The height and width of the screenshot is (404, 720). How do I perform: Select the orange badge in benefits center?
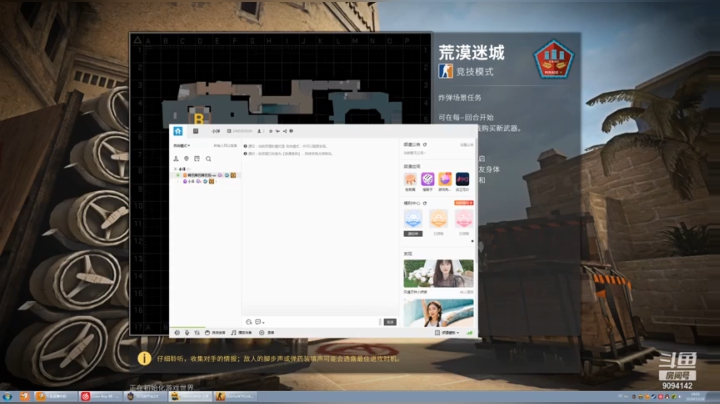439,219
